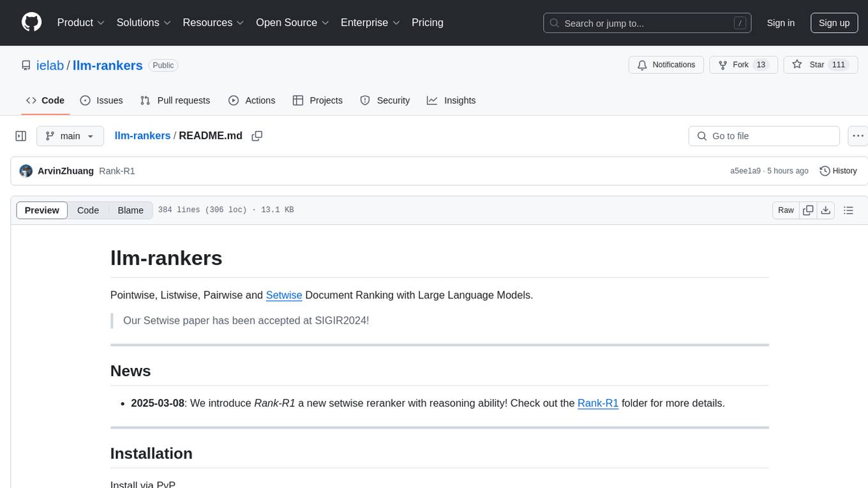The width and height of the screenshot is (868, 488).
Task: Open the Insights tab
Action: (451, 100)
